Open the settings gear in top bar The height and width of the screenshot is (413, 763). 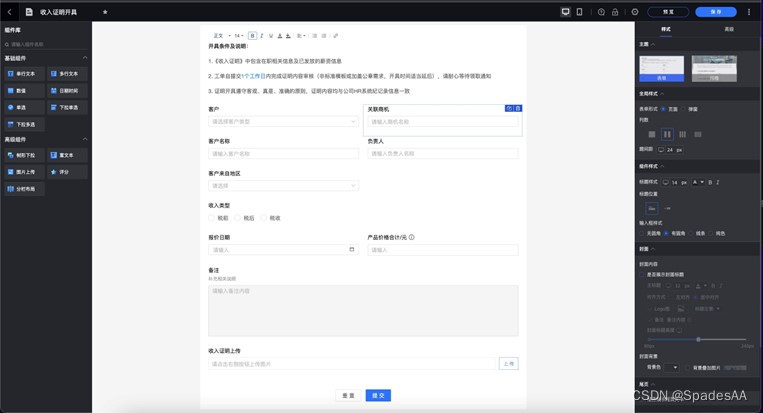(635, 12)
